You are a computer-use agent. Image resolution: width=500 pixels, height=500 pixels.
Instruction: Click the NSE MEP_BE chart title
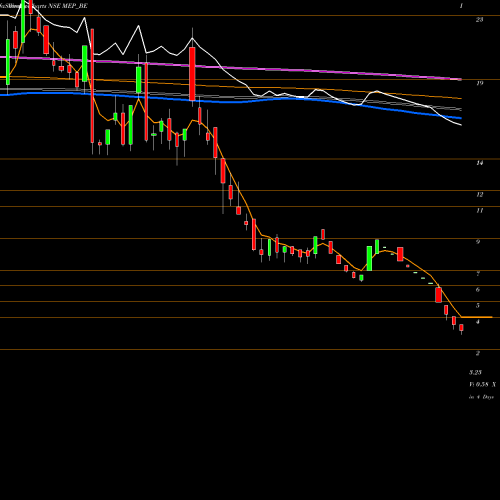point(68,6)
